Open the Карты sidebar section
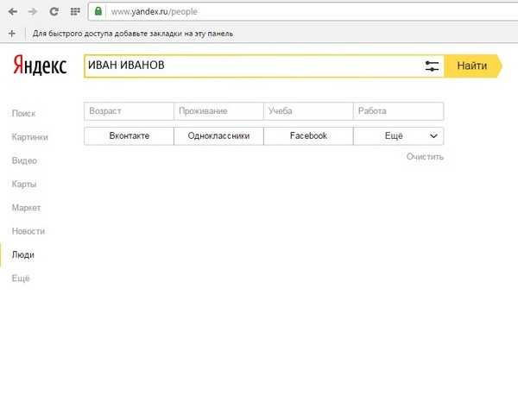 coord(24,184)
